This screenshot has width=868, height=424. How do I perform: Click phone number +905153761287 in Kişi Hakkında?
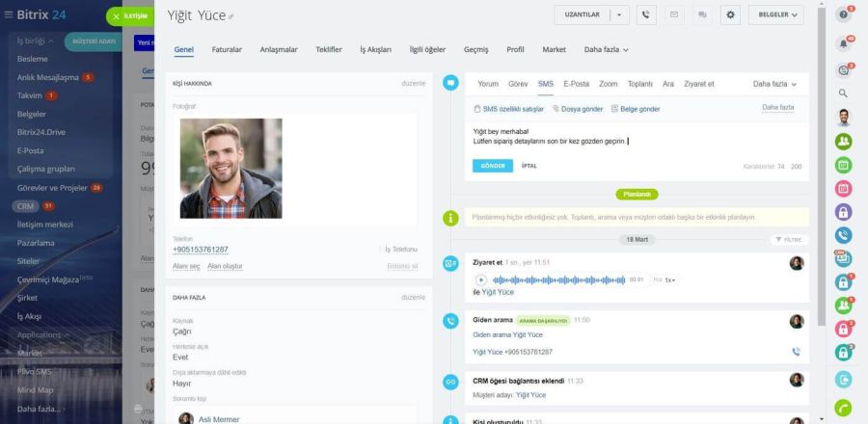pyautogui.click(x=201, y=250)
